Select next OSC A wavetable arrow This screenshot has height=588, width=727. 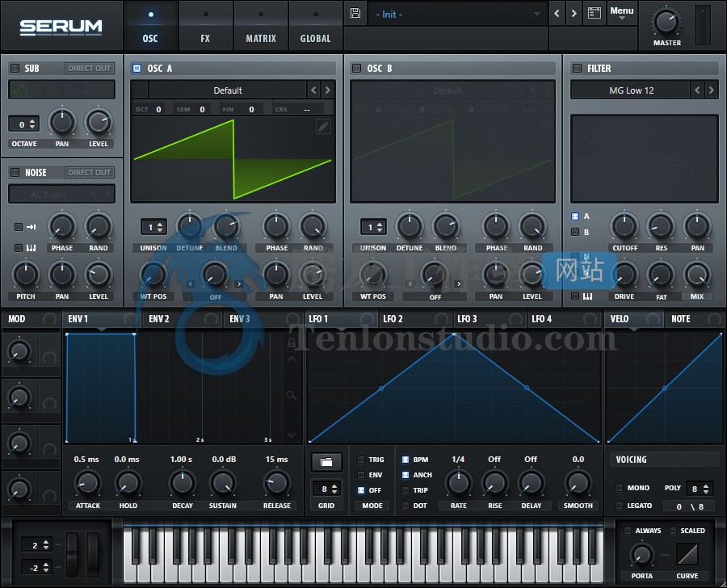[327, 90]
